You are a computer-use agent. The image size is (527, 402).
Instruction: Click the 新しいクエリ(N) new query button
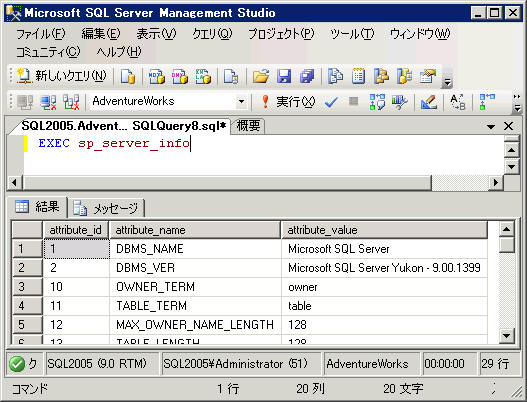[62, 76]
